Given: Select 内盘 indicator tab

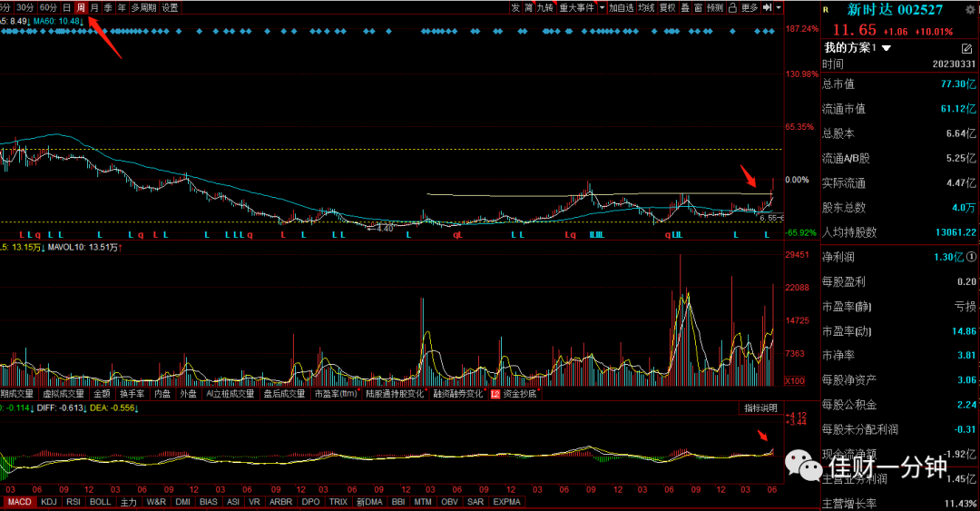Looking at the screenshot, I should coord(162,394).
